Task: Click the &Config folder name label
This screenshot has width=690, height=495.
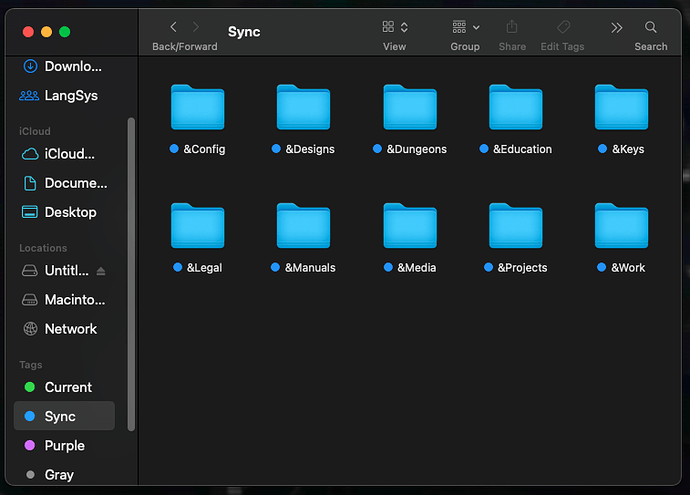Action: [204, 149]
